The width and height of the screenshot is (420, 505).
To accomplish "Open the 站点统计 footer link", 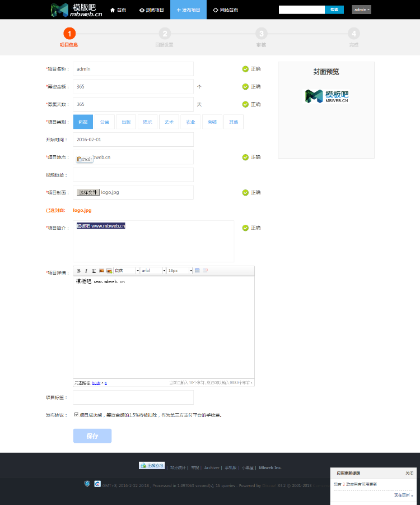I will [x=178, y=467].
